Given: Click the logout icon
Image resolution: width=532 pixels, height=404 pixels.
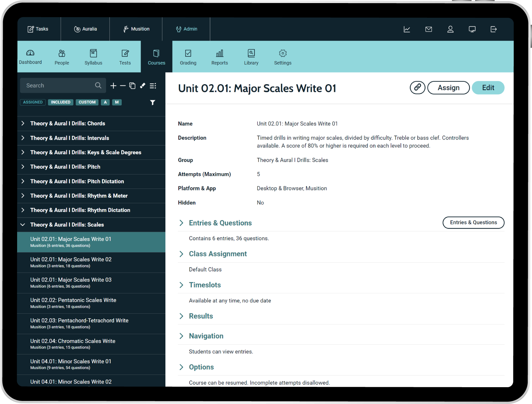Looking at the screenshot, I should pyautogui.click(x=493, y=29).
